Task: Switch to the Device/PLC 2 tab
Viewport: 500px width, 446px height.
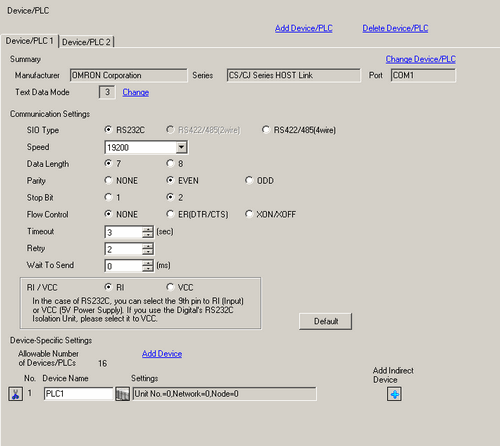Action: pos(86,42)
